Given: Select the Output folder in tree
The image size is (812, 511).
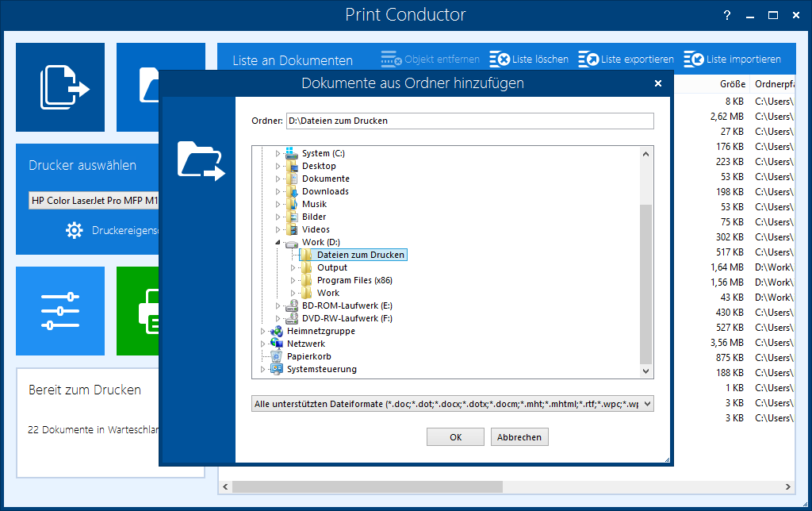Looking at the screenshot, I should [x=331, y=267].
